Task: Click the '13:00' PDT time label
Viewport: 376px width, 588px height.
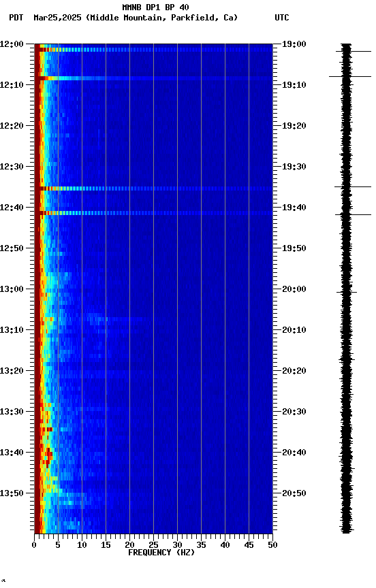Action: [x=12, y=289]
